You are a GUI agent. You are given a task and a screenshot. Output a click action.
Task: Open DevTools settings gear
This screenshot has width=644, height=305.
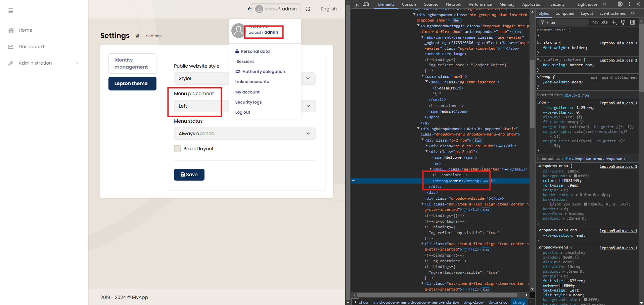[620, 4]
